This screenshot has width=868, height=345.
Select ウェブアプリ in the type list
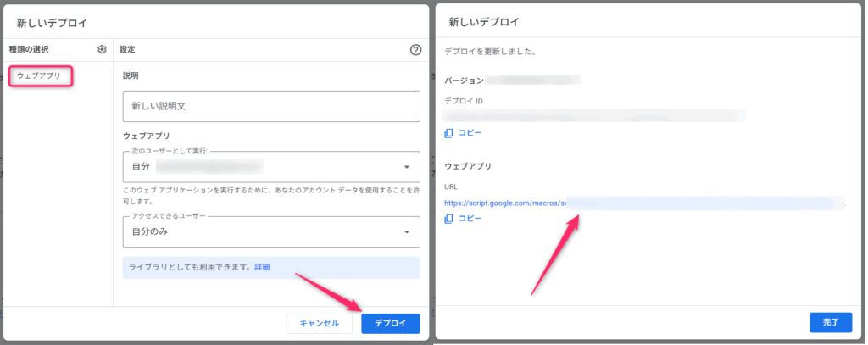pos(41,76)
